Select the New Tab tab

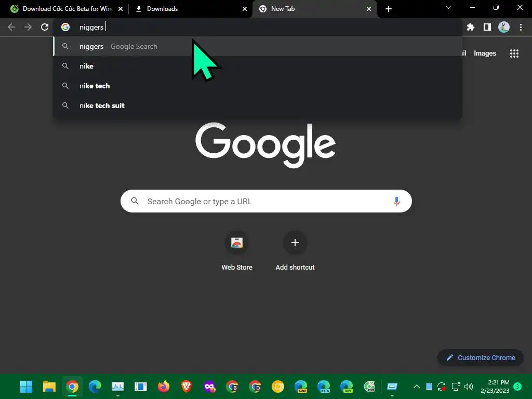point(314,9)
